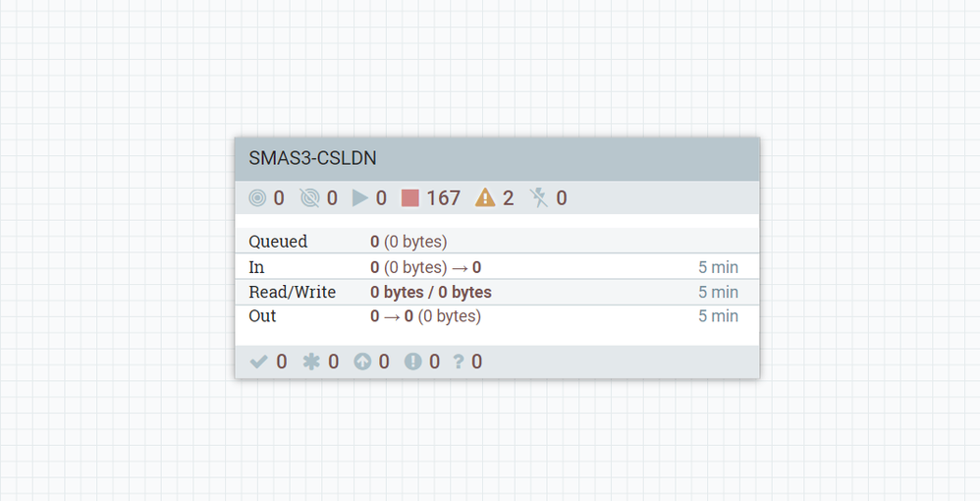Click 5 min in the Read/Write row
This screenshot has height=501, width=980.
[718, 292]
